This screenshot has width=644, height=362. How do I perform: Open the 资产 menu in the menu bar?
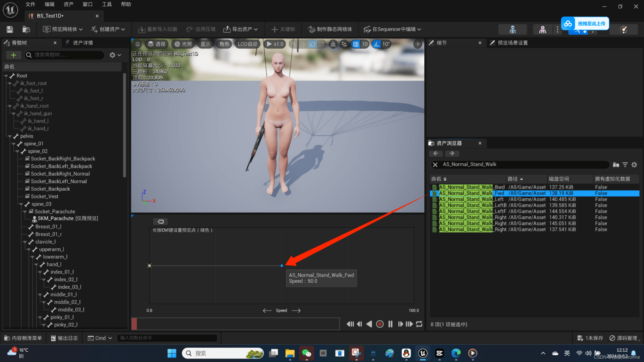click(68, 4)
